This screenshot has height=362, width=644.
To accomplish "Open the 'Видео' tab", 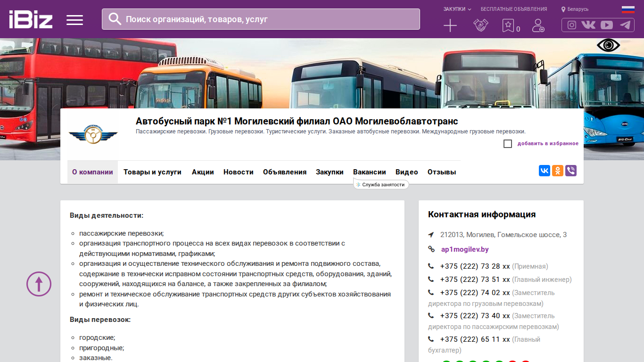I will [x=407, y=172].
